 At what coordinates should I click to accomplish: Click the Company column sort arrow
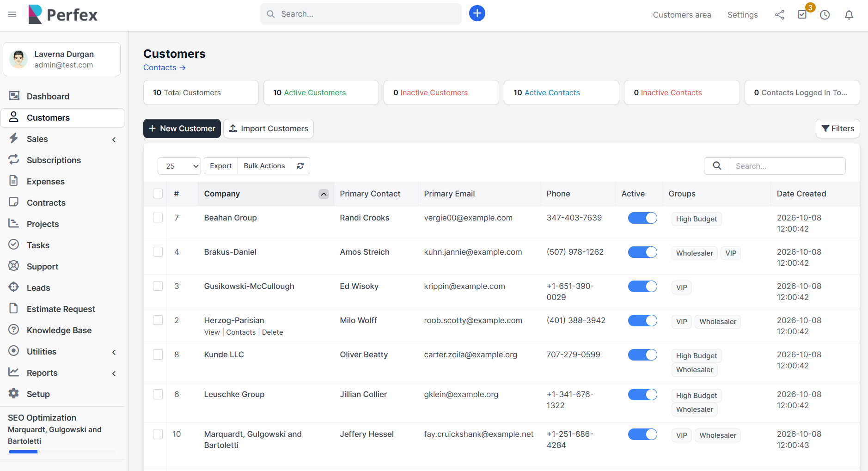tap(324, 194)
